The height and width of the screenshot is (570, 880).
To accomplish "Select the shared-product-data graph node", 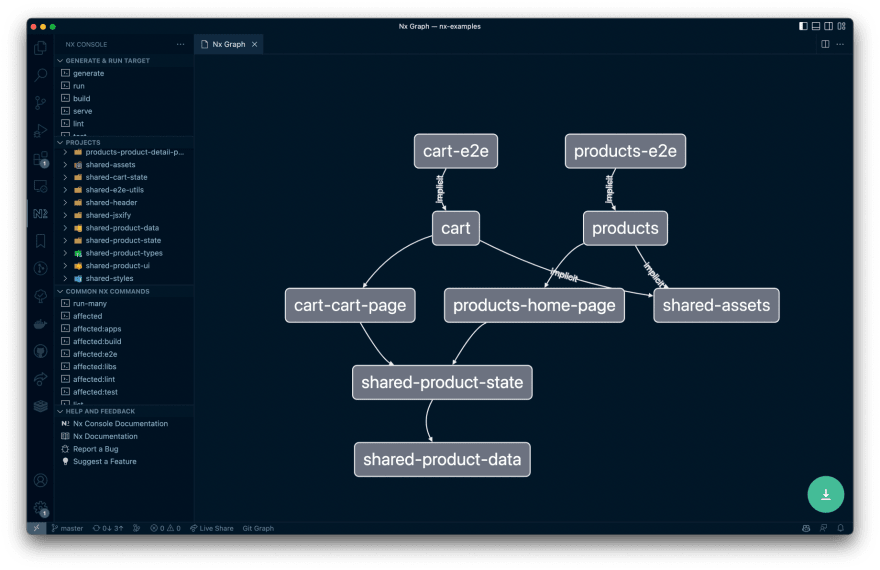I will click(442, 459).
